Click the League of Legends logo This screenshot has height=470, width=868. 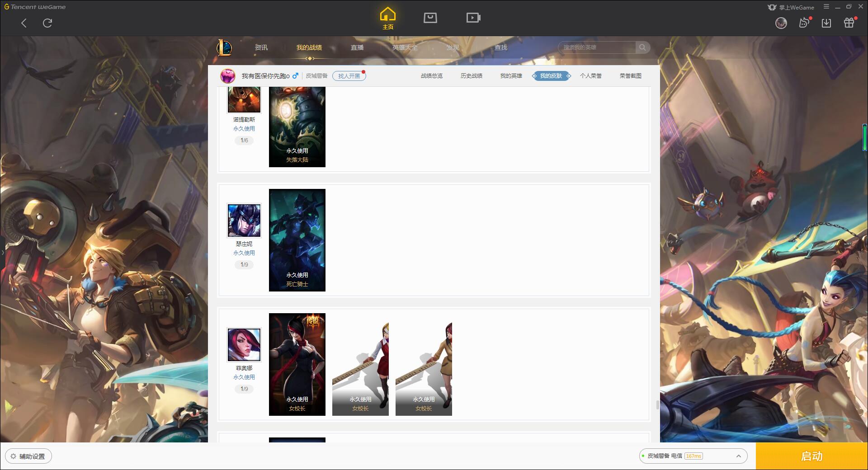(x=224, y=47)
